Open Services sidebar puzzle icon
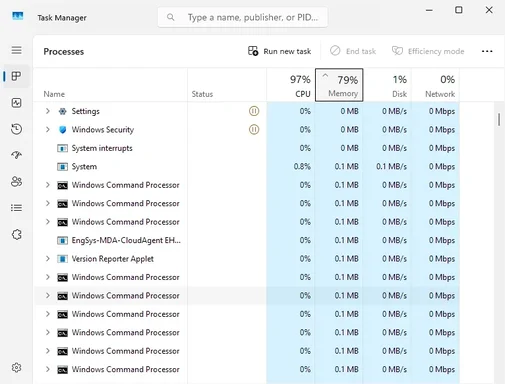Screen dimensions: 505x384 [x=16, y=235]
